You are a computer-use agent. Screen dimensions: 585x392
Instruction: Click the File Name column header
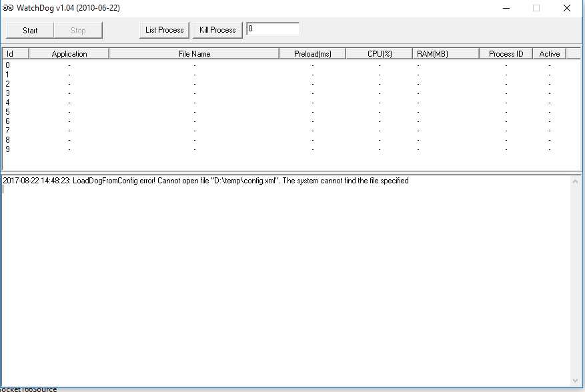click(194, 54)
